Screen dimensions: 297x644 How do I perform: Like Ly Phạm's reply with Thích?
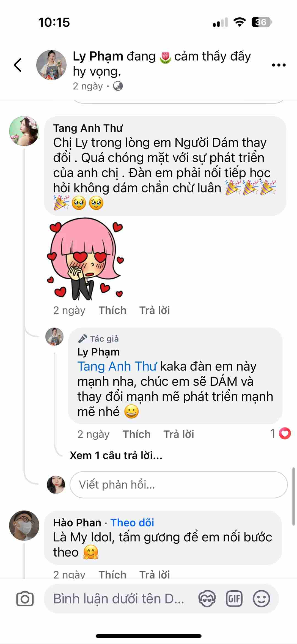[137, 434]
